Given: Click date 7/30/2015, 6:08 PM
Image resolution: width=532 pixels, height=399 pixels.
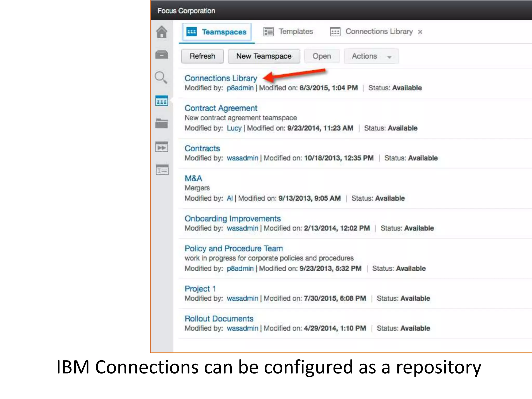Looking at the screenshot, I should tap(335, 298).
